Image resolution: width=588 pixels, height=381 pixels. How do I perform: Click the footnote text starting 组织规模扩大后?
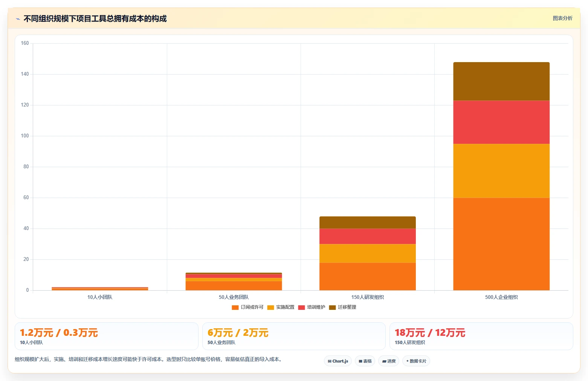pyautogui.click(x=148, y=359)
